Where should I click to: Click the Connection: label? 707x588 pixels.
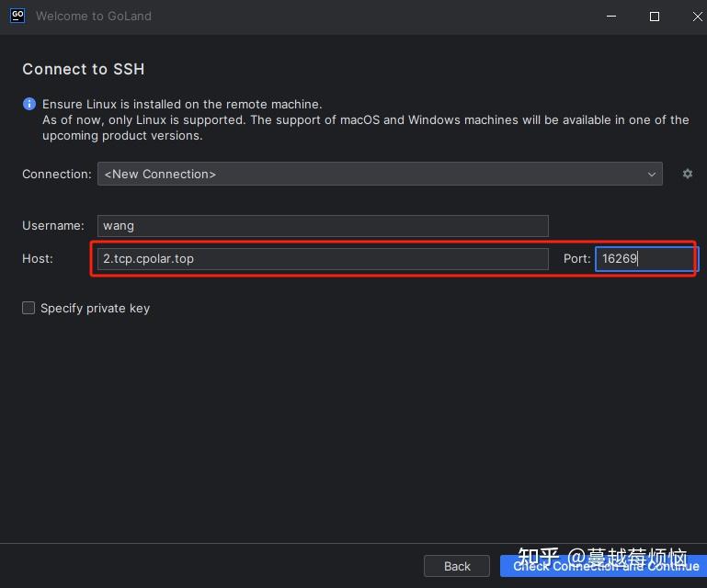point(57,174)
